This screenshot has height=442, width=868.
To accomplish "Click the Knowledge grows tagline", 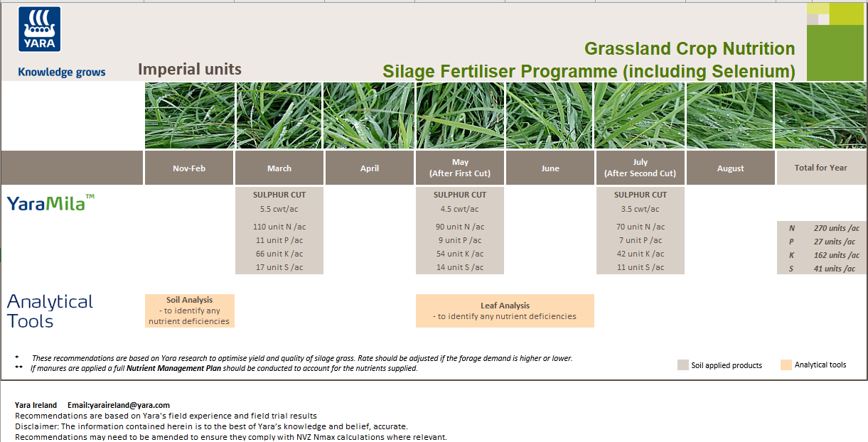I will point(60,71).
